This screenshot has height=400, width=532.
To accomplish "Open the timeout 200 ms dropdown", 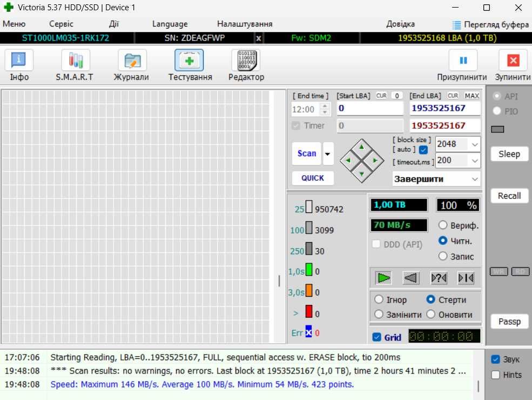I will (x=475, y=161).
